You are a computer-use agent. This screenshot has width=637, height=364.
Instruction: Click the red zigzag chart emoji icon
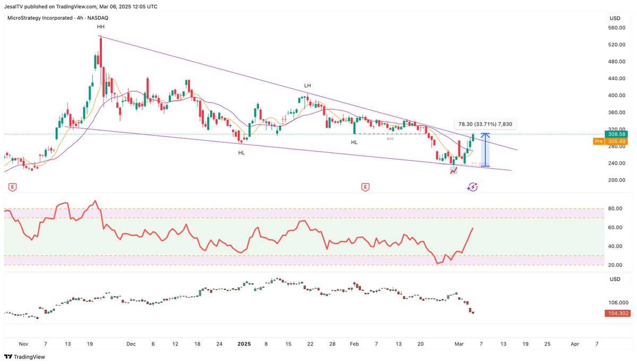(x=453, y=170)
